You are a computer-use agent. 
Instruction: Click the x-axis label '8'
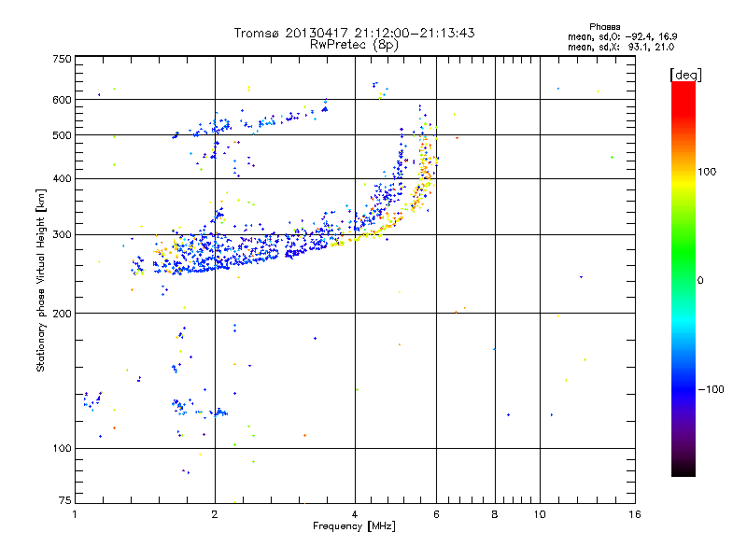[495, 514]
